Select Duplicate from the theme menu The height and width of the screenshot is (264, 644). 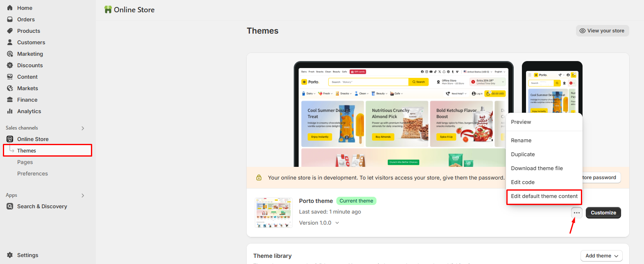tap(523, 155)
